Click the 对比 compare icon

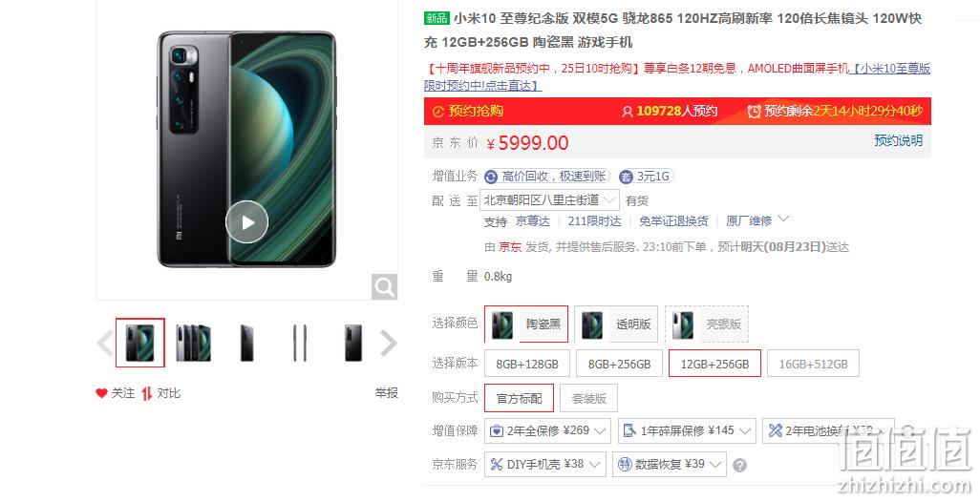pyautogui.click(x=146, y=393)
